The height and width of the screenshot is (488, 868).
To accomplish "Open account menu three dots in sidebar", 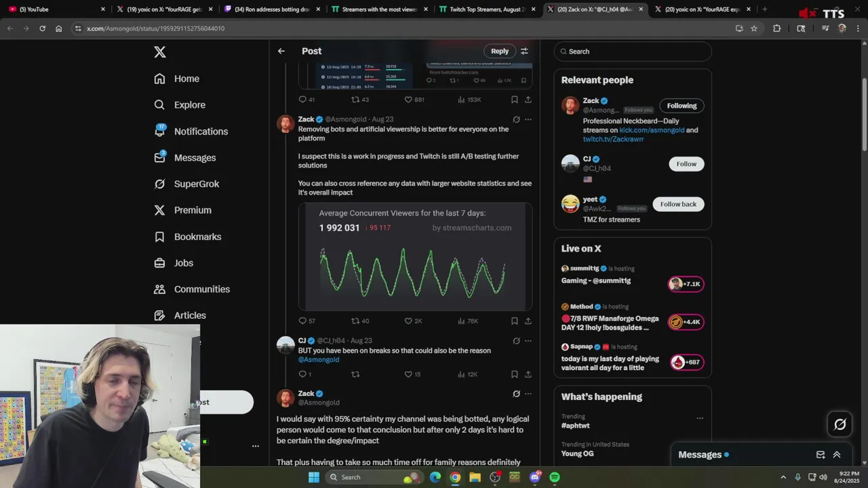I will [x=256, y=446].
